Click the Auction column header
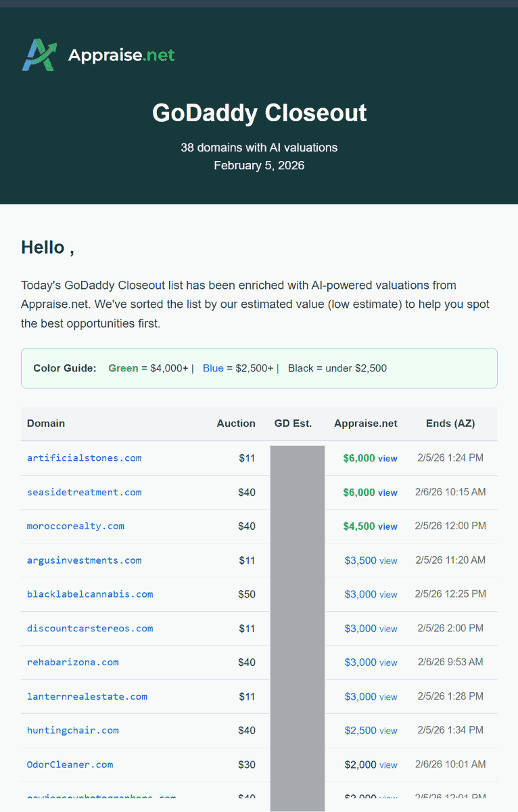 [236, 424]
